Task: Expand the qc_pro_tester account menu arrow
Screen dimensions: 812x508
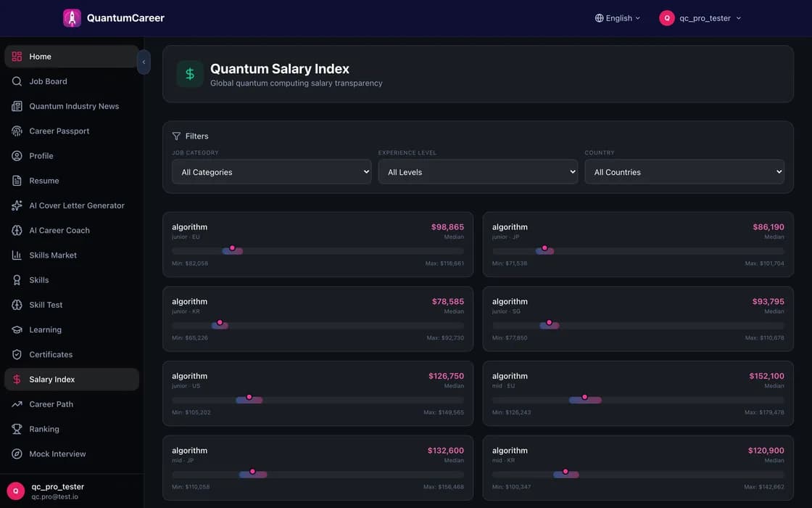Action: click(x=739, y=18)
